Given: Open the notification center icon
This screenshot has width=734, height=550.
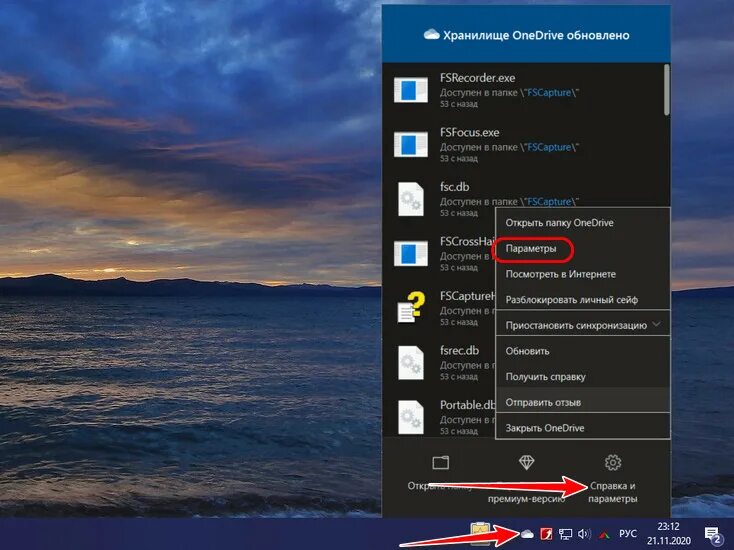Looking at the screenshot, I should click(x=713, y=535).
